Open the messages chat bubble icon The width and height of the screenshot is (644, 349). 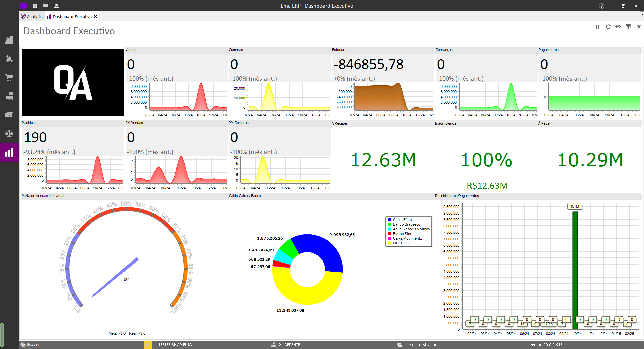[46, 6]
